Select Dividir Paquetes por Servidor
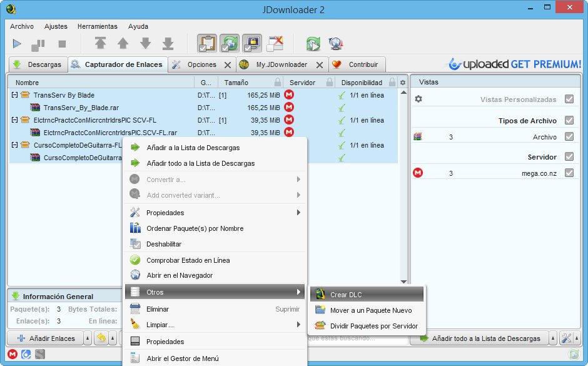Image resolution: width=588 pixels, height=366 pixels. coord(367,326)
